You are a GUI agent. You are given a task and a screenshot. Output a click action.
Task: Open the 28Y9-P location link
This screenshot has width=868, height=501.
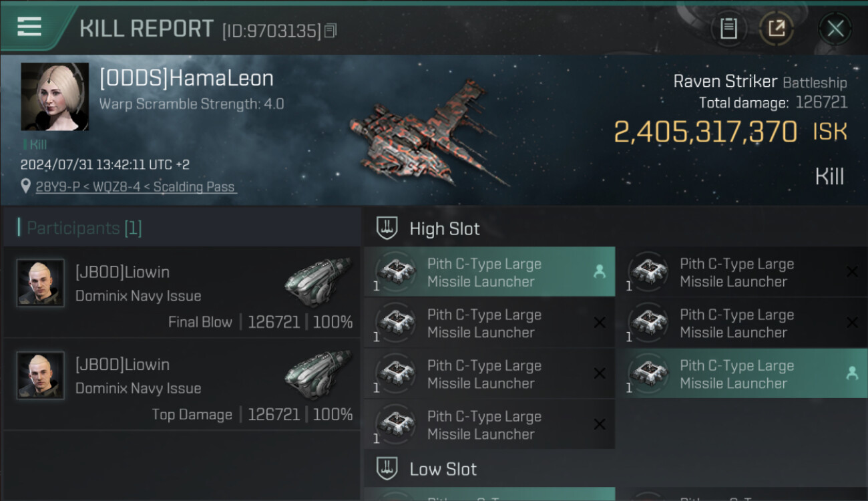click(x=136, y=186)
